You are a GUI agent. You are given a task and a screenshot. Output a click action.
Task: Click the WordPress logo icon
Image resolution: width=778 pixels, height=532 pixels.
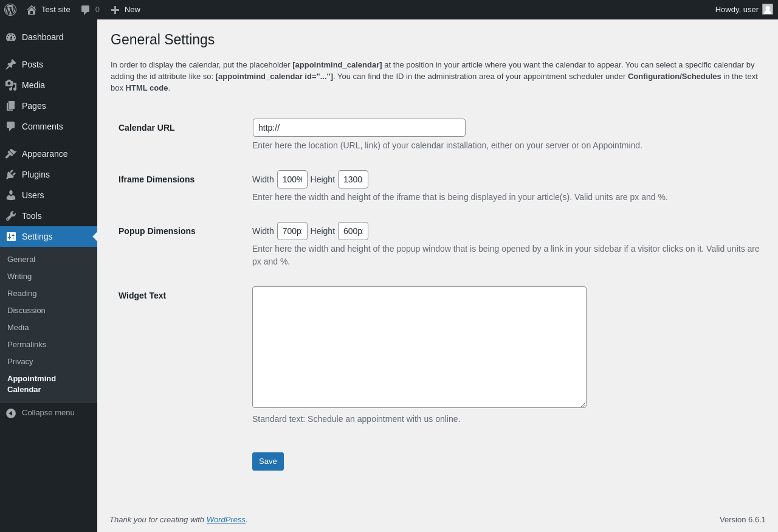click(x=10, y=10)
